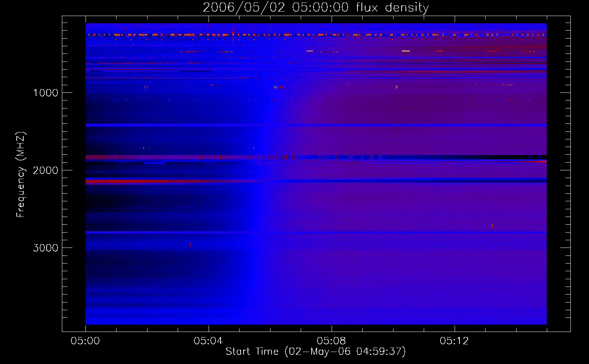Click the 'Start Time (02-May-06 04:59:37)' x-axis label

click(x=316, y=352)
